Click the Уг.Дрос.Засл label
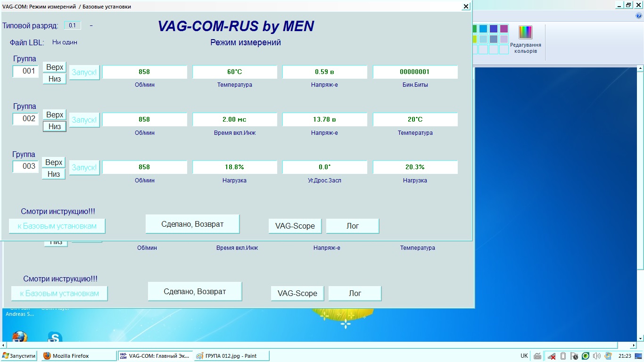This screenshot has width=644, height=362. (x=324, y=181)
